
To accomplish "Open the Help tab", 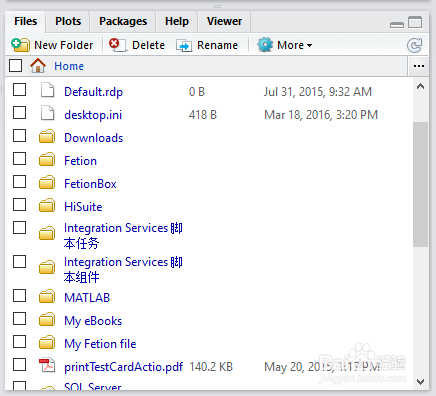I will 177,21.
